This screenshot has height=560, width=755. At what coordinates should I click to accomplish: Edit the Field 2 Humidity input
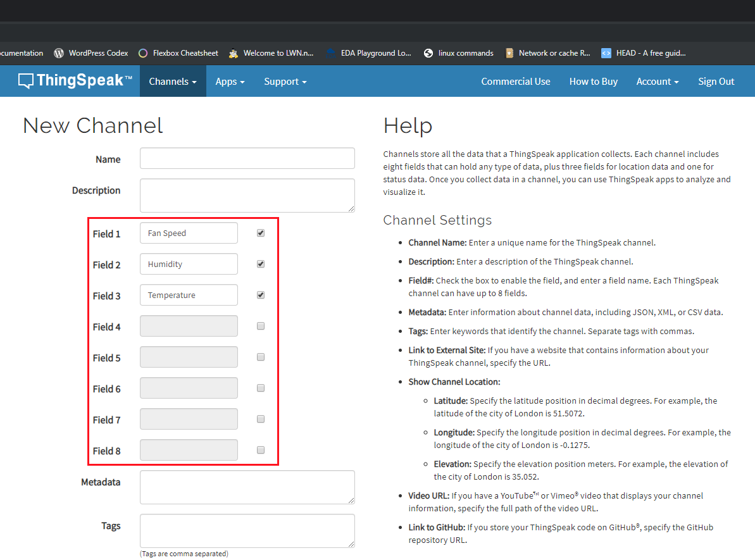[189, 264]
